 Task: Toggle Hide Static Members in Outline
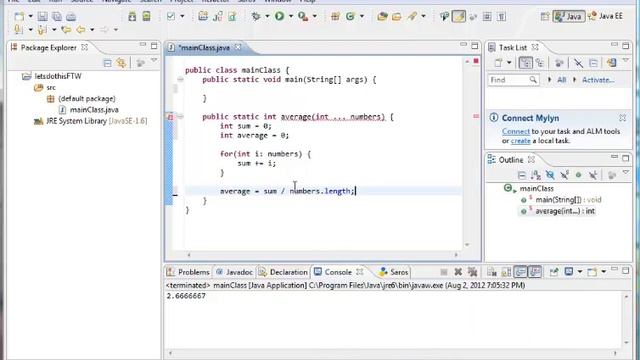click(565, 176)
